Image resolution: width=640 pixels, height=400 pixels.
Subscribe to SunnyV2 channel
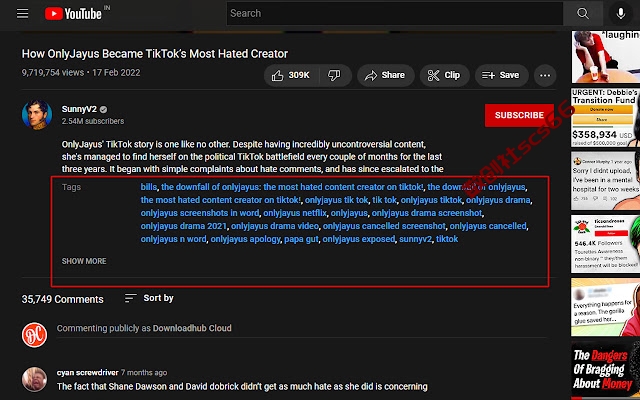click(x=519, y=116)
